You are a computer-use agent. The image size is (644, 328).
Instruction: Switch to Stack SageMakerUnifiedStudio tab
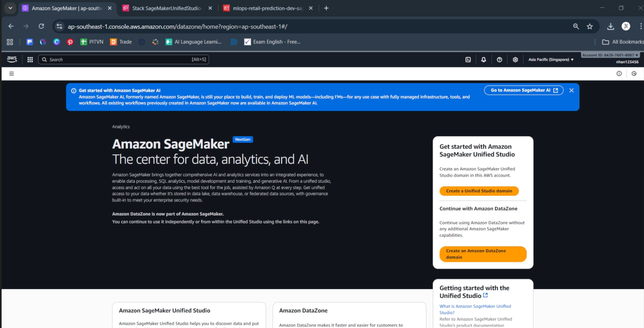point(166,8)
